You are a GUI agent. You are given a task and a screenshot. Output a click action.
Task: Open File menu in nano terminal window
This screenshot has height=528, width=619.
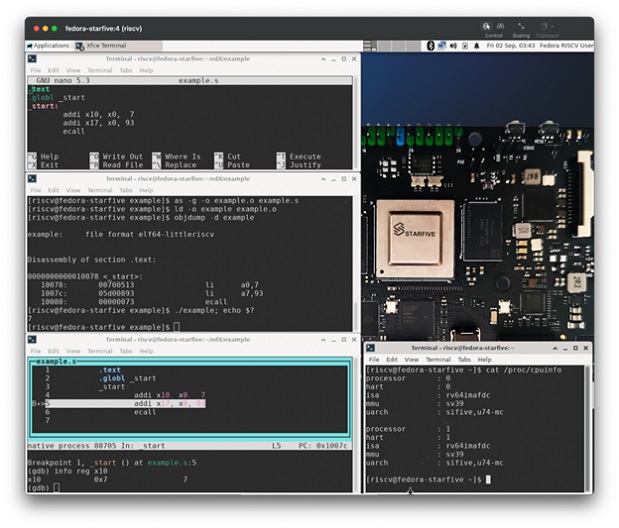tap(36, 70)
